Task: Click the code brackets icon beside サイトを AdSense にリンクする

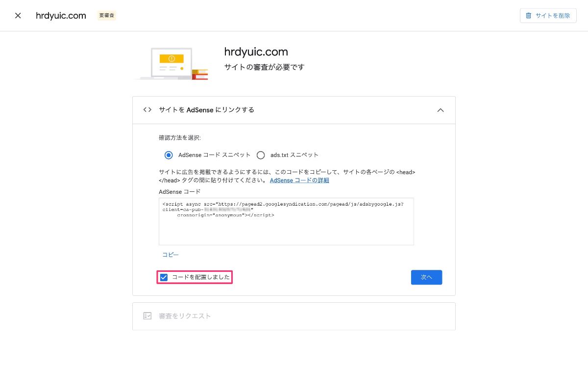Action: [147, 110]
